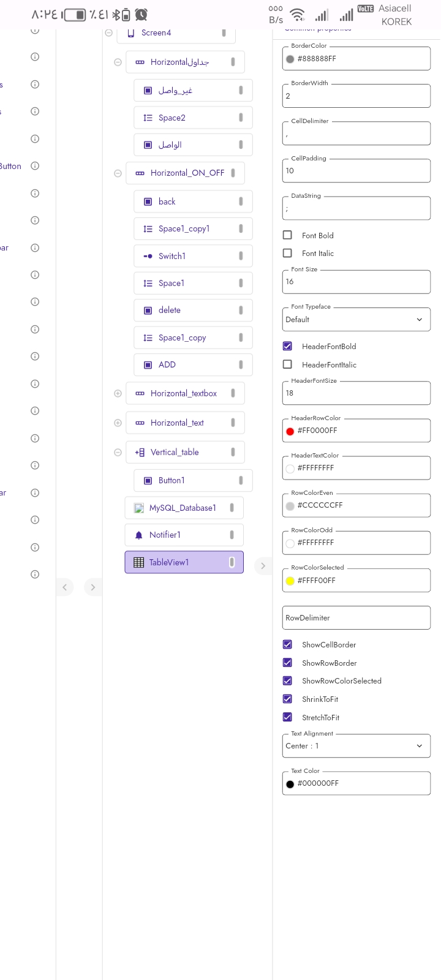
Task: Click the ADD button component icon
Action: coord(148,364)
